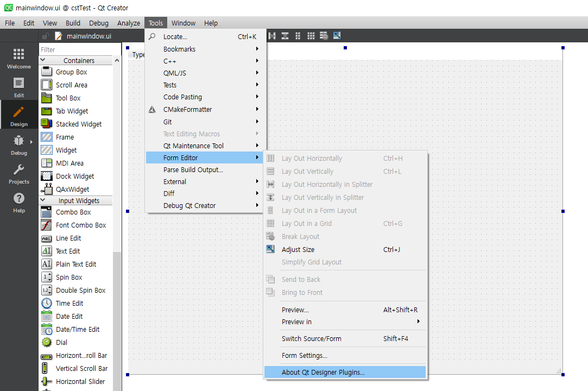Screen dimensions: 588x391
Task: Click the Font Combo Box icon
Action: pos(47,225)
